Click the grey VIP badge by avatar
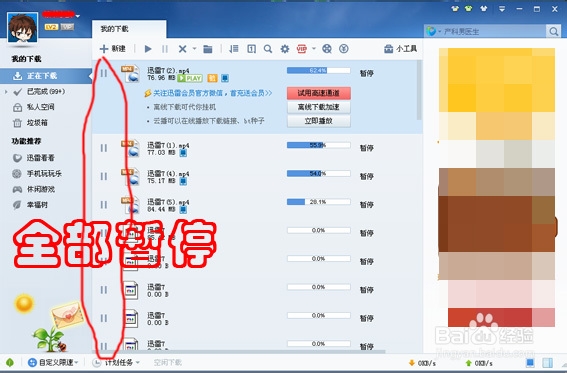567x373 pixels. click(x=67, y=27)
